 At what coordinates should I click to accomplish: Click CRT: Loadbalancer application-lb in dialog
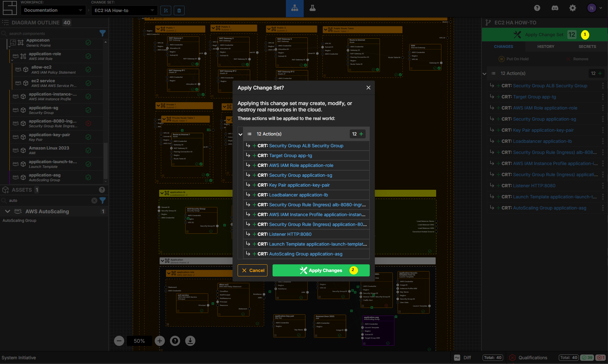pyautogui.click(x=306, y=195)
